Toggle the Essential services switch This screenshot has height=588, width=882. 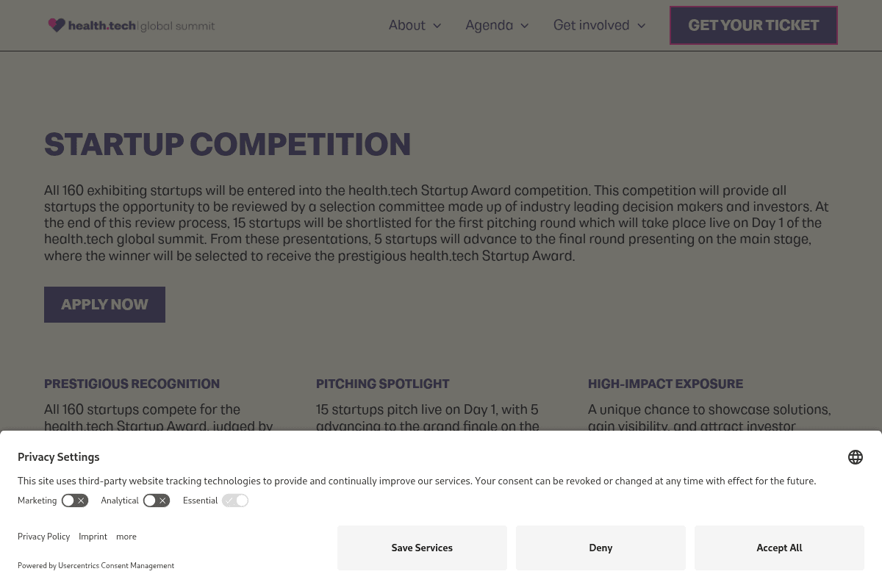(234, 501)
